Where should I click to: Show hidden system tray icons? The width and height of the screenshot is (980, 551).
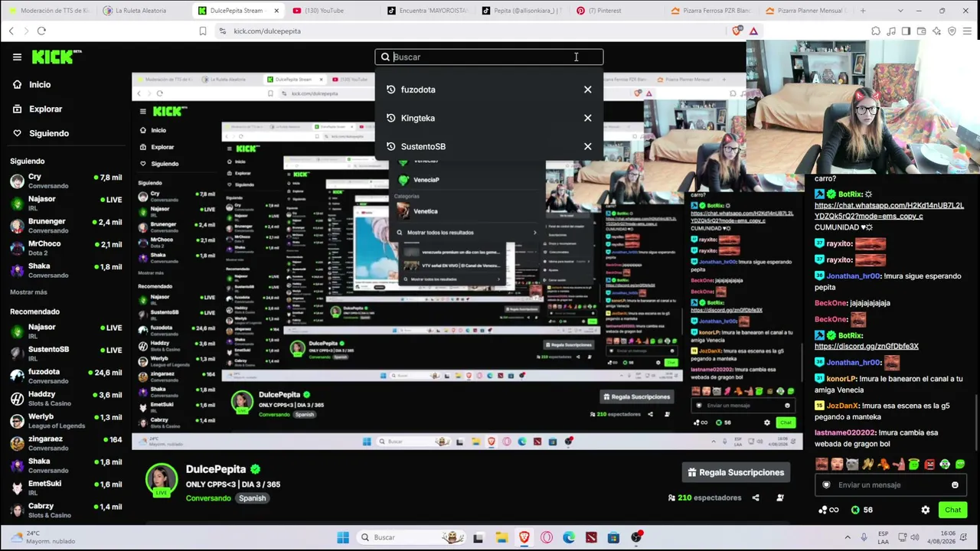coord(848,537)
